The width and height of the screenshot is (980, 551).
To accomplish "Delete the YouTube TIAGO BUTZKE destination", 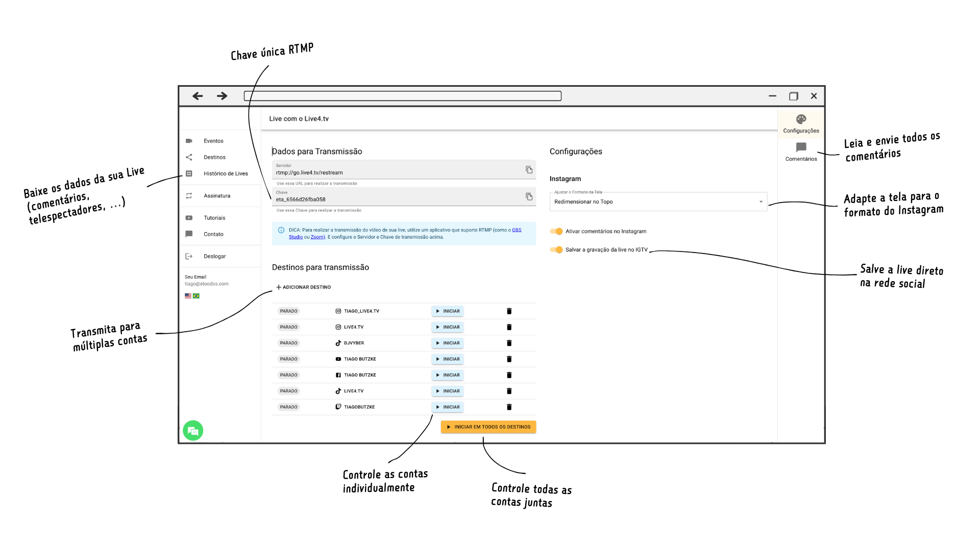I will [x=509, y=359].
